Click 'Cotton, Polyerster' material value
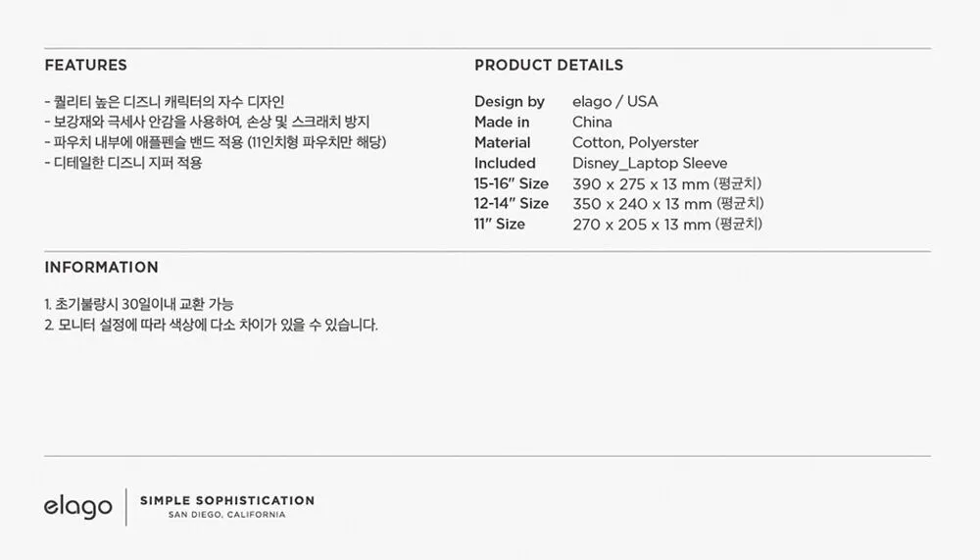 [x=635, y=143]
